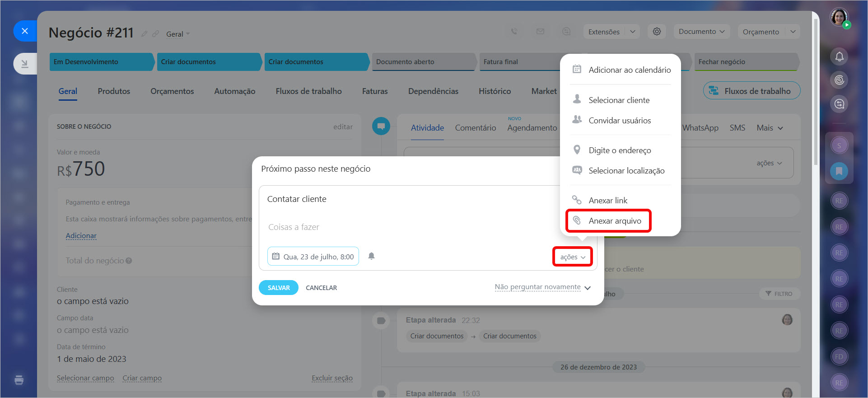Select the Documento aberto pipeline stage
This screenshot has height=398, width=868.
[425, 62]
